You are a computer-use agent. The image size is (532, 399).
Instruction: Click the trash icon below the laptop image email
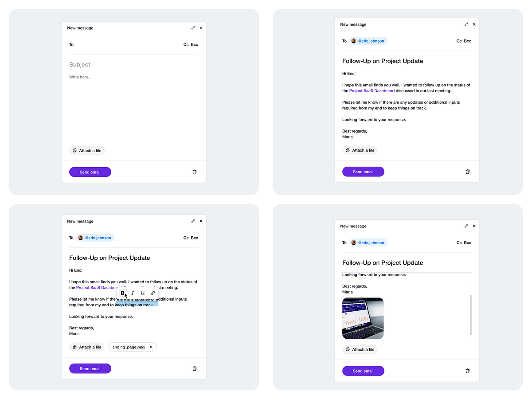click(467, 371)
